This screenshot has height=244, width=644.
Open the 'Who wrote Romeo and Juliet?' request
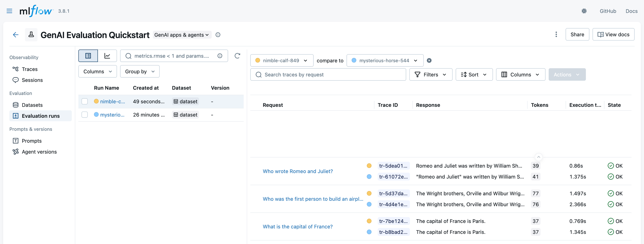(298, 171)
